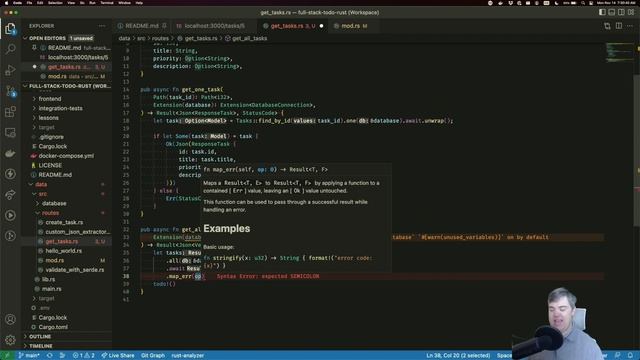Open the Extensions view

10,111
